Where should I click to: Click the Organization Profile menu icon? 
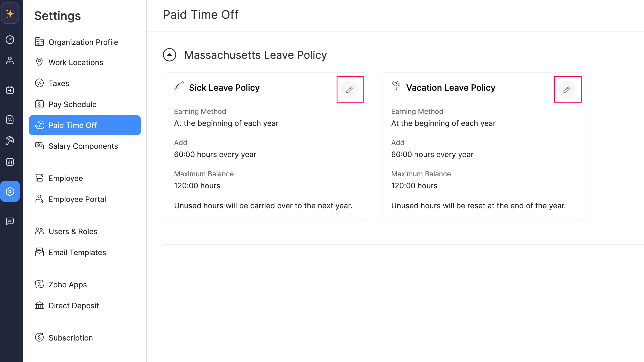pos(39,42)
